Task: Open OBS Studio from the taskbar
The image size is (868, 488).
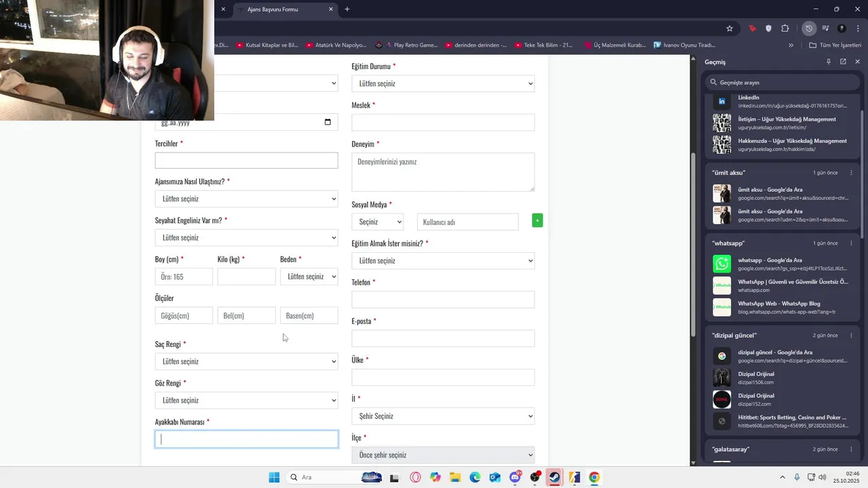Action: (535, 477)
